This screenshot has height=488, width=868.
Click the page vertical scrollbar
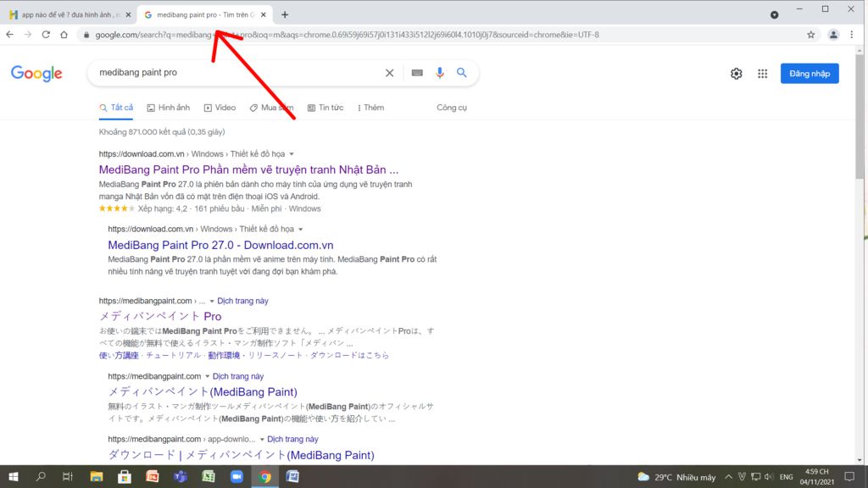pos(860,116)
